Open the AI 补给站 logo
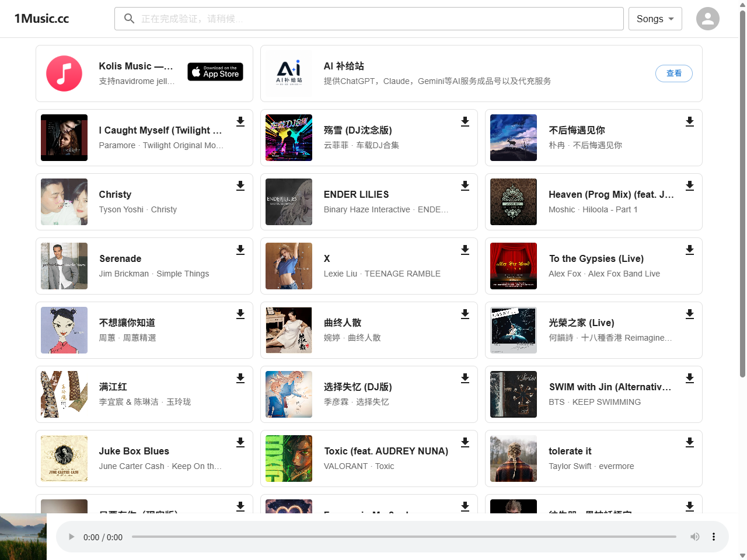 pyautogui.click(x=289, y=73)
